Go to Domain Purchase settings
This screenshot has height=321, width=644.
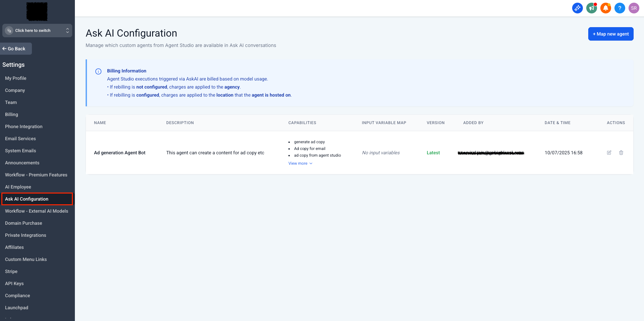[24, 223]
